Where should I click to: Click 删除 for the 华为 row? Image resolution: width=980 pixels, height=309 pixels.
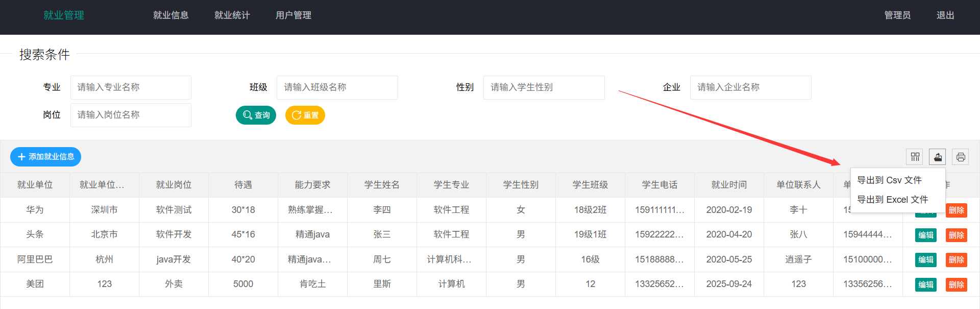[957, 210]
